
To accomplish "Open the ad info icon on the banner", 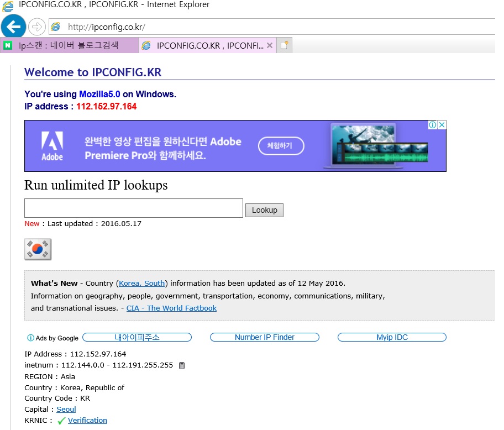I will [x=432, y=125].
